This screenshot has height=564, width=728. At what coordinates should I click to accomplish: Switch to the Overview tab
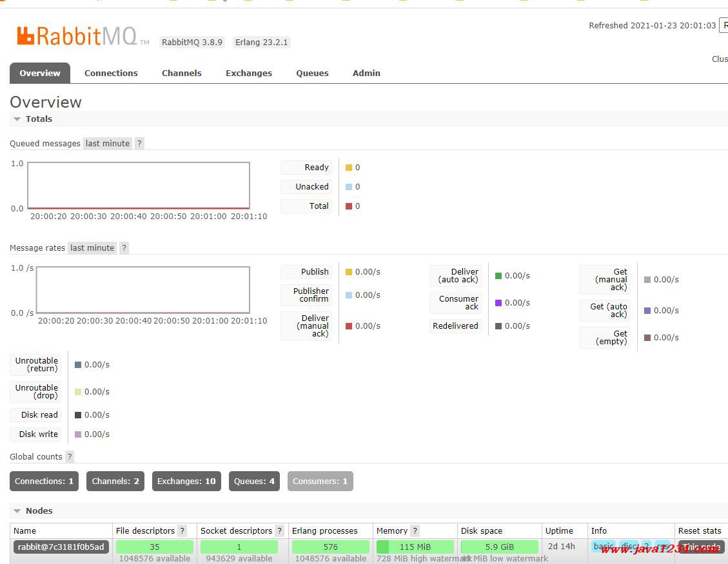point(40,73)
